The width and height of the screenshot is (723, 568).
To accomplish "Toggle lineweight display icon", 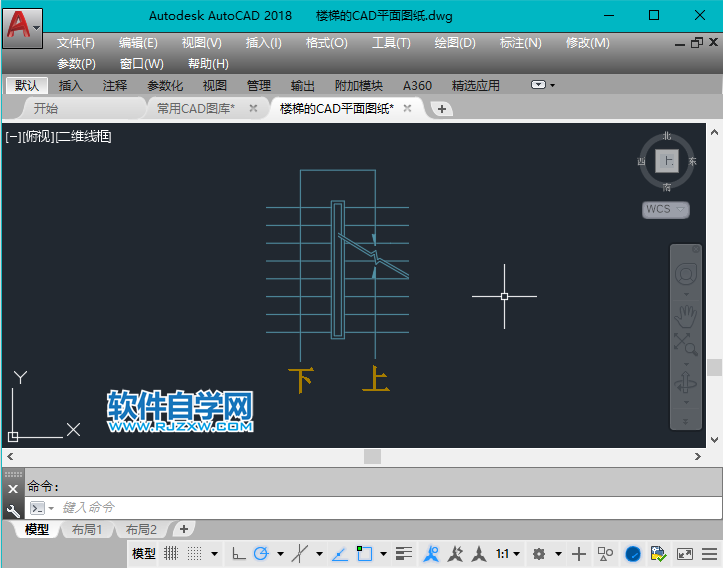I will [x=404, y=553].
